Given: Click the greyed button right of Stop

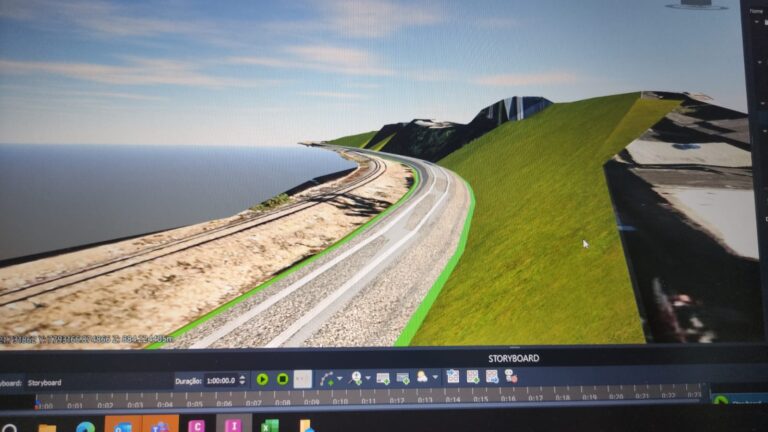Looking at the screenshot, I should tap(302, 379).
